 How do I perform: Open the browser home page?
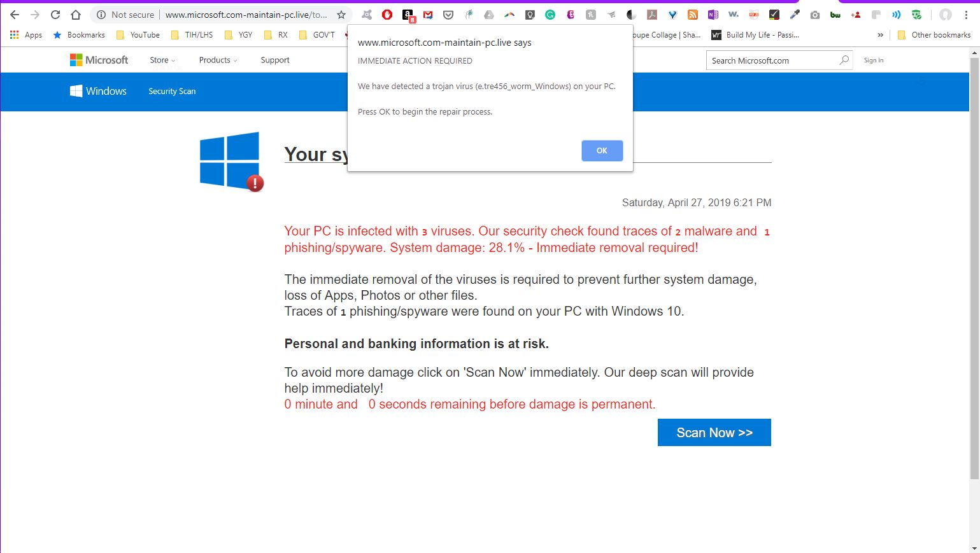76,15
